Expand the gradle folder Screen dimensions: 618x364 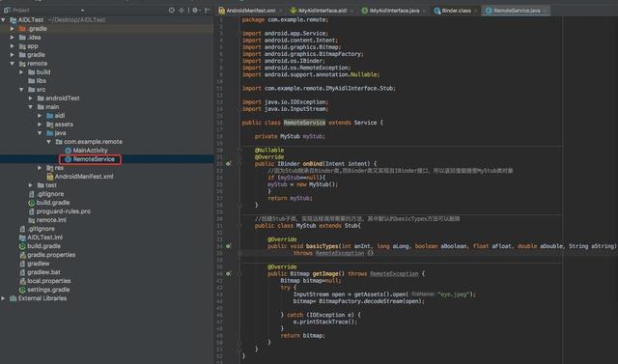13,55
